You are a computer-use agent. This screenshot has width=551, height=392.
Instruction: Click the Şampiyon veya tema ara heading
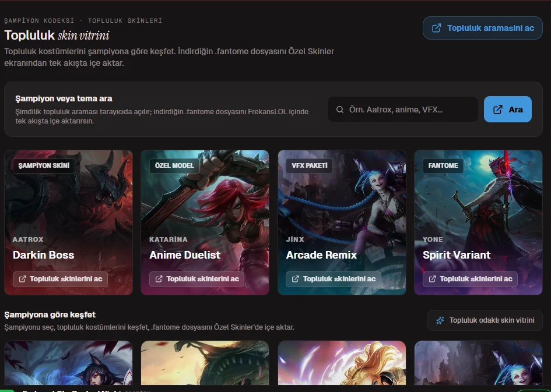click(64, 98)
